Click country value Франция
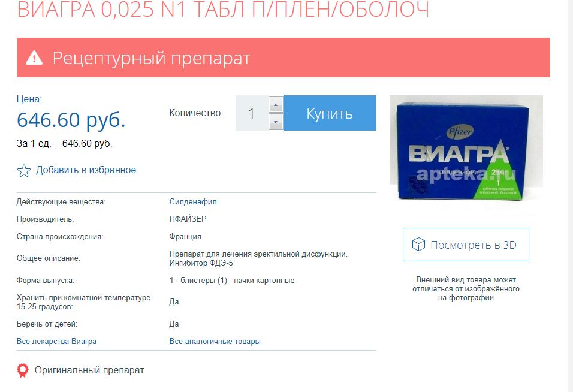This screenshot has height=392, width=573. click(x=185, y=236)
